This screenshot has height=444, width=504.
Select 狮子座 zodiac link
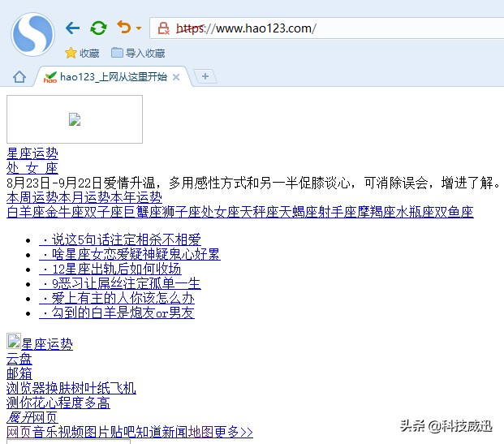pos(181,212)
